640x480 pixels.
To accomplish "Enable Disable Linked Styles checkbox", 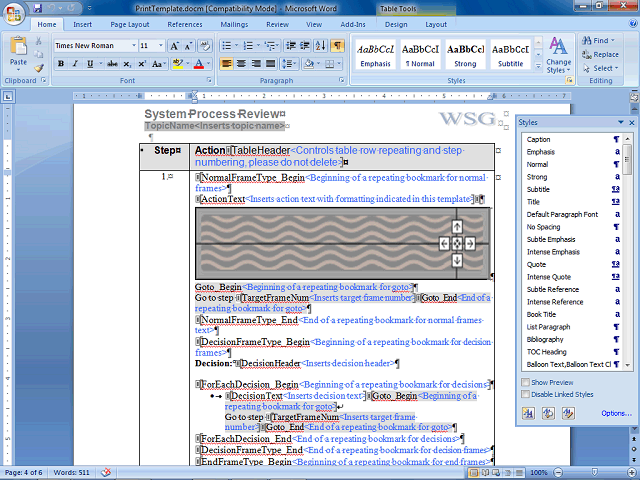I will 526,394.
